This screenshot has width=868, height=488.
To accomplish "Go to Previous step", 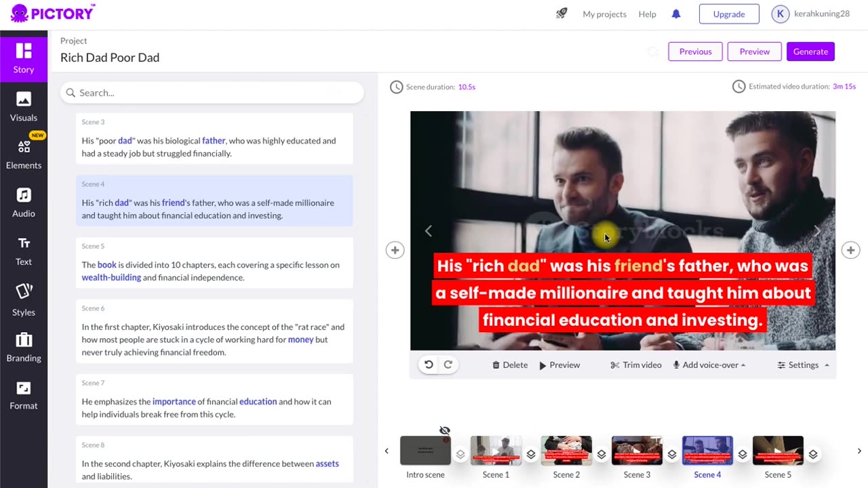I will point(695,52).
